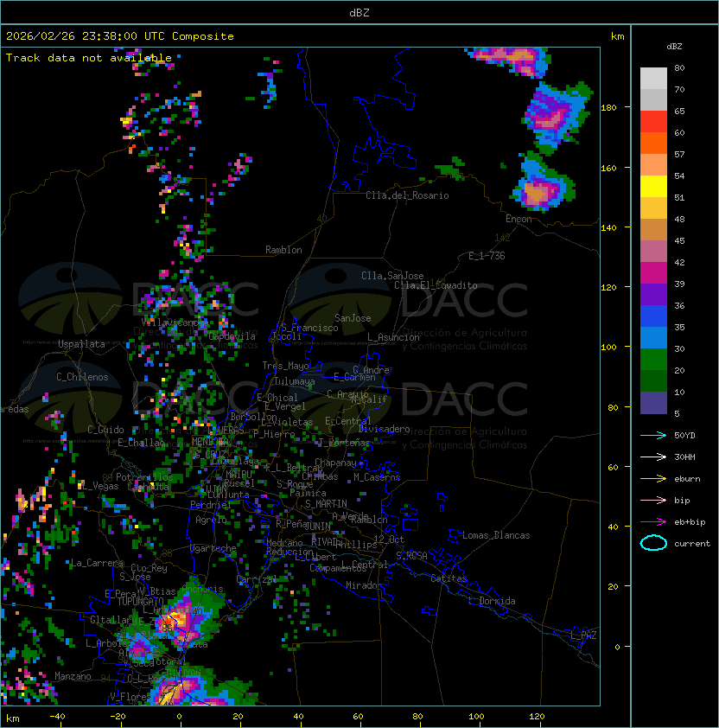Click the 'dBZ' title at top center
Image resolution: width=719 pixels, height=728 pixels.
[359, 13]
